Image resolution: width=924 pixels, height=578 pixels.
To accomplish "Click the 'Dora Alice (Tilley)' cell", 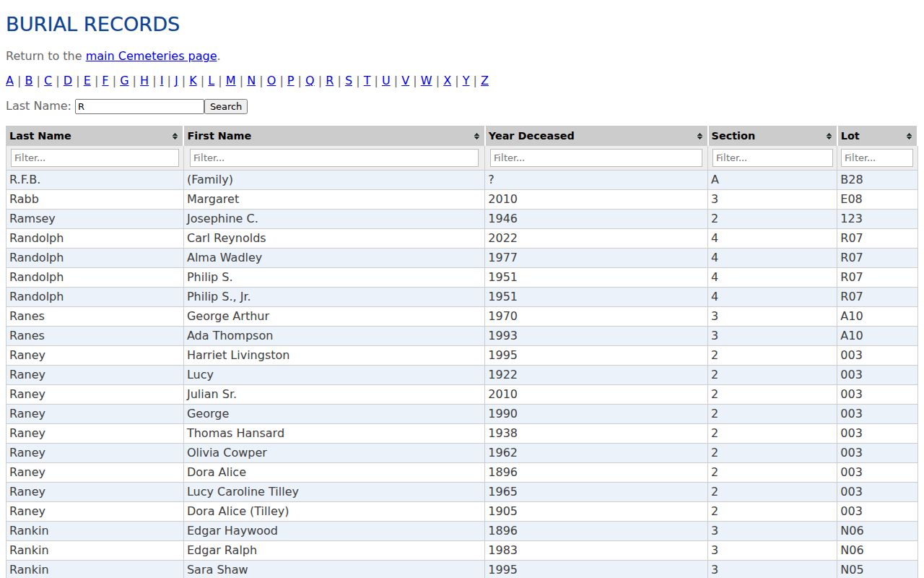I will 334,512.
